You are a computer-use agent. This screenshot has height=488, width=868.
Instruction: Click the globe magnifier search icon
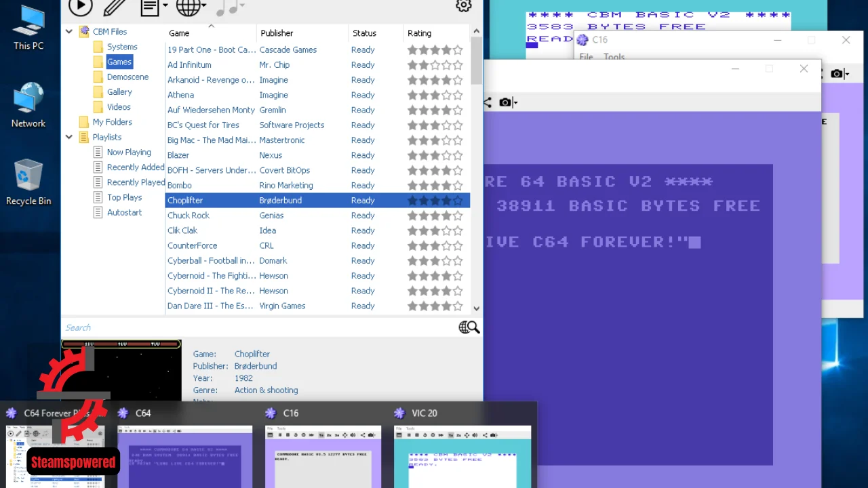click(469, 327)
